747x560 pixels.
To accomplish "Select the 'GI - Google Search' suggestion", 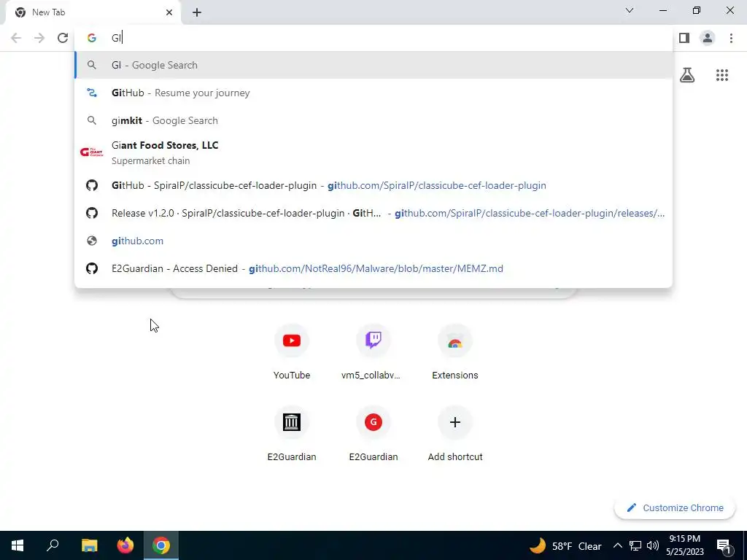I will (x=373, y=65).
